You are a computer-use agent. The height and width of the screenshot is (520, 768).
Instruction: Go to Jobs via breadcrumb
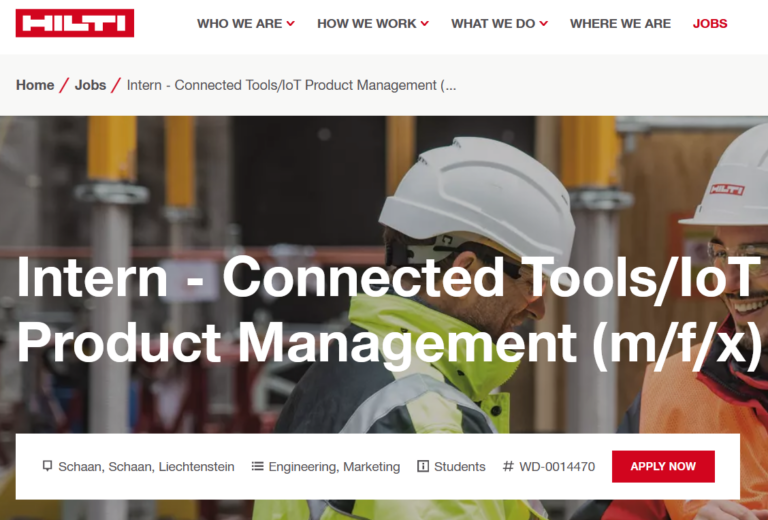pyautogui.click(x=90, y=85)
